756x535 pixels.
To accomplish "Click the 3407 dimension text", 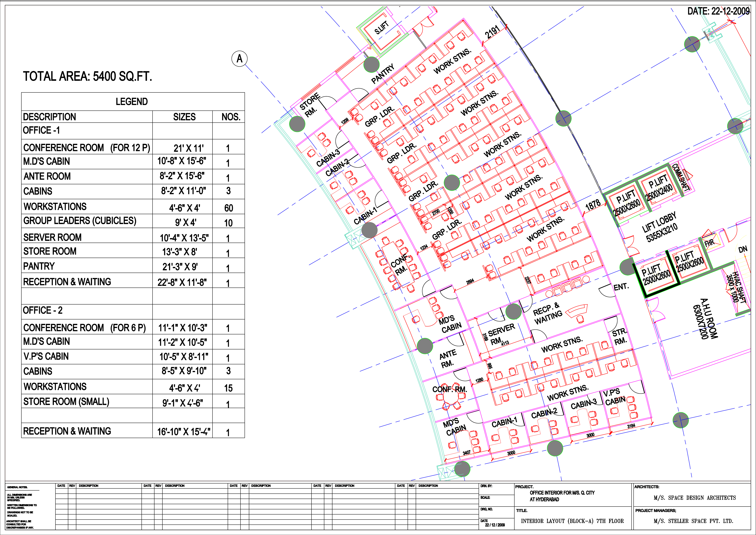I will coord(467,453).
